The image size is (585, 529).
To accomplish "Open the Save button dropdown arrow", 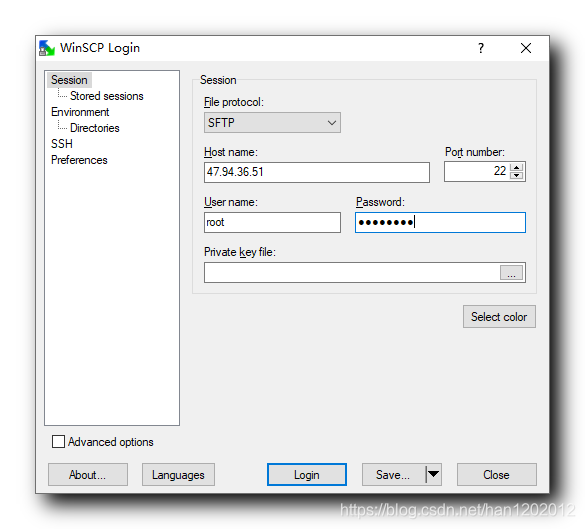I will tap(434, 475).
